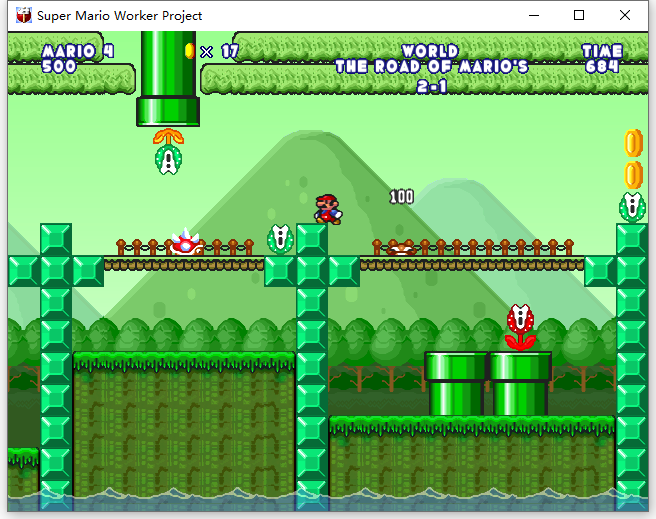656x519 pixels.
Task: Click the Super Mario Worker Project window title
Action: click(x=120, y=16)
